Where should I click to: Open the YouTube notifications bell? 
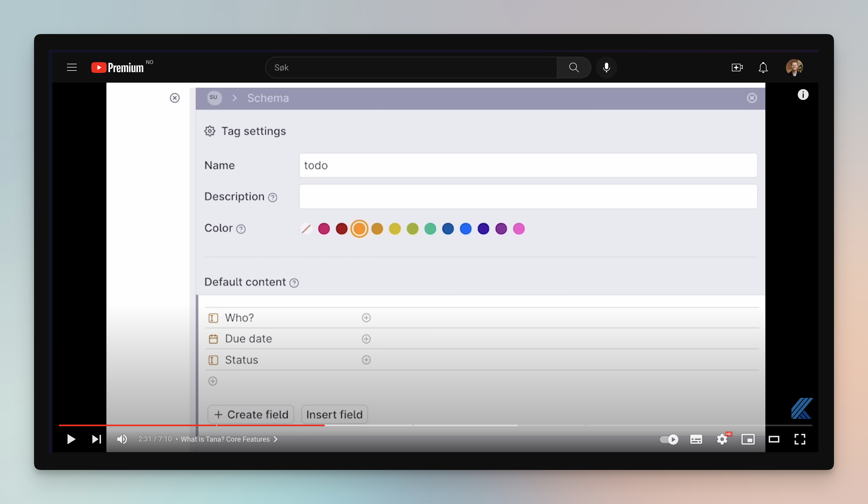click(x=763, y=68)
